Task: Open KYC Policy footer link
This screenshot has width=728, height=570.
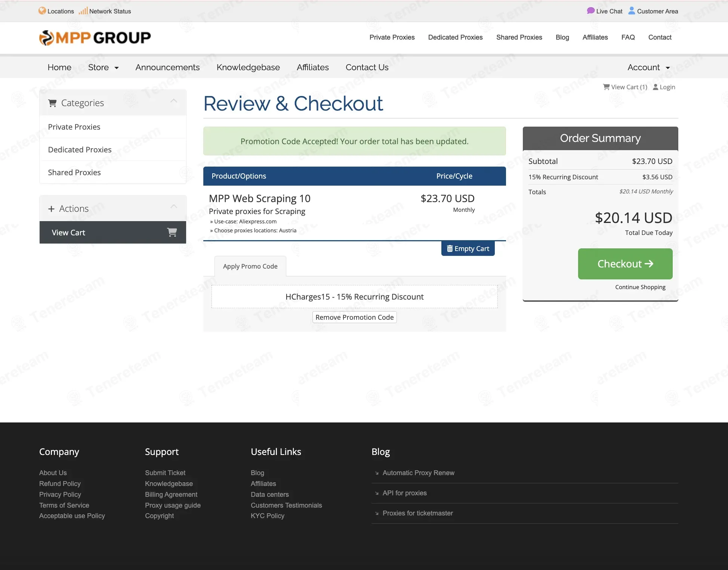Action: tap(268, 516)
